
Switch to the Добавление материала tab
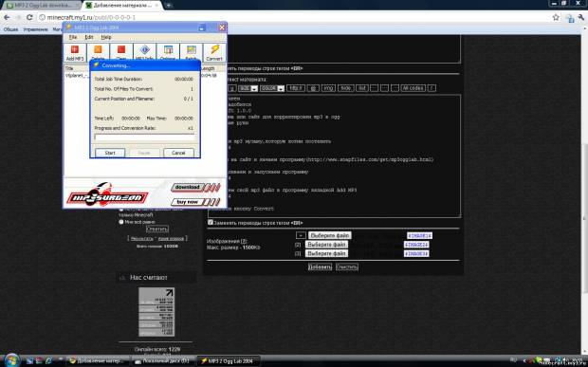coord(122,6)
